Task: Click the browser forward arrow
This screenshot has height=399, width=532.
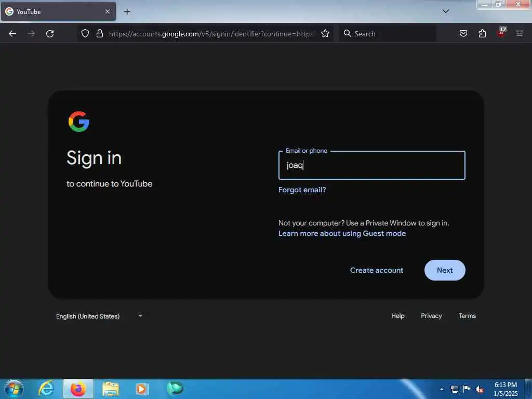Action: (x=31, y=34)
